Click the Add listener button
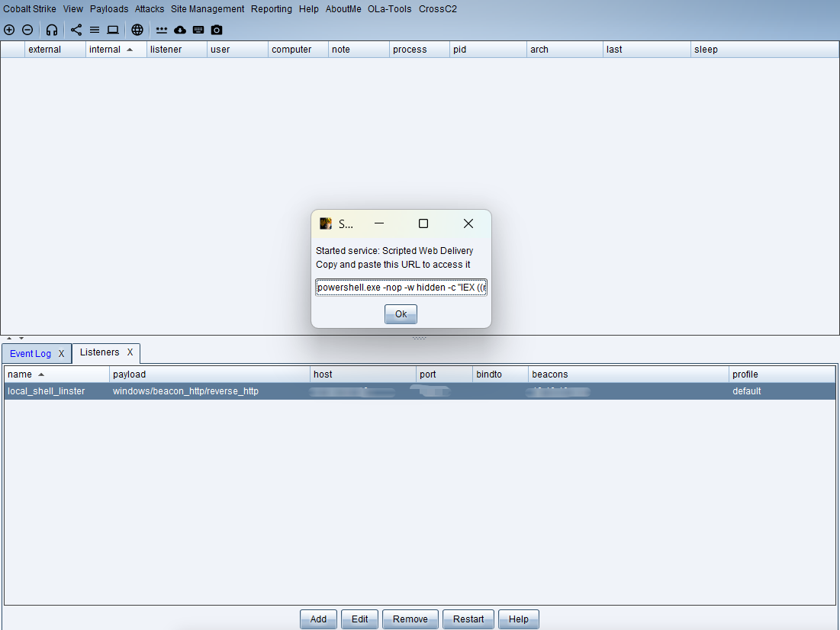This screenshot has height=630, width=840. 318,619
